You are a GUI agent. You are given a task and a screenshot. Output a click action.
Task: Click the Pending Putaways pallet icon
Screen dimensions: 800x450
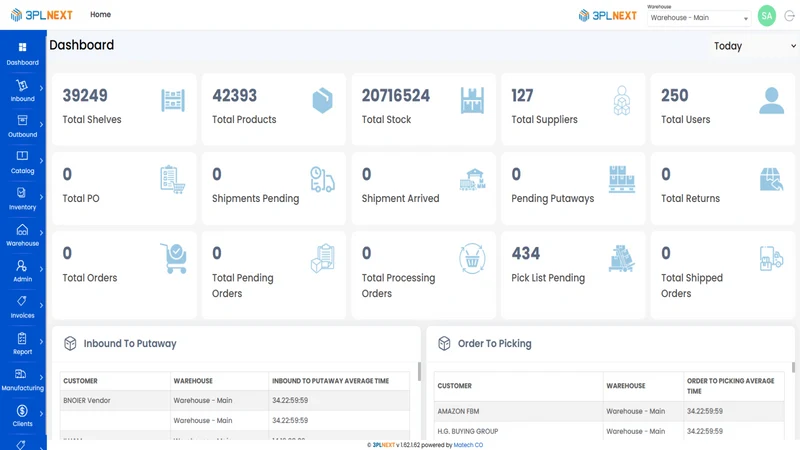click(x=622, y=180)
